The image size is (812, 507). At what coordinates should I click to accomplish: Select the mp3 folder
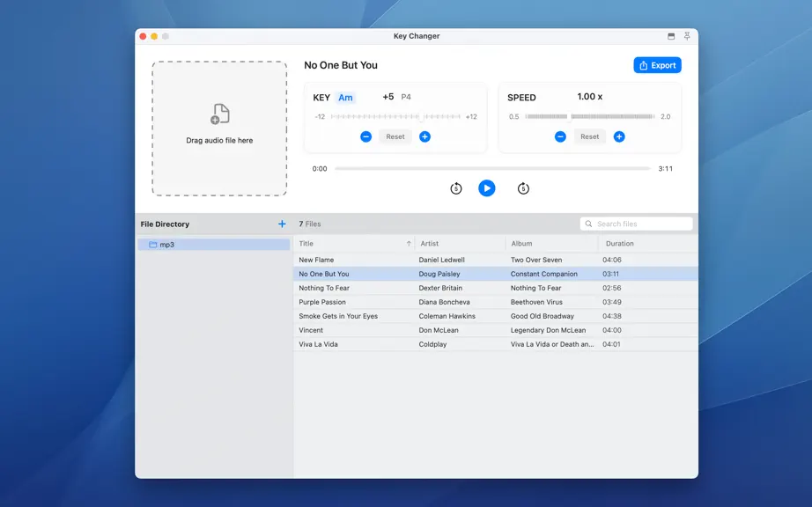tap(214, 245)
